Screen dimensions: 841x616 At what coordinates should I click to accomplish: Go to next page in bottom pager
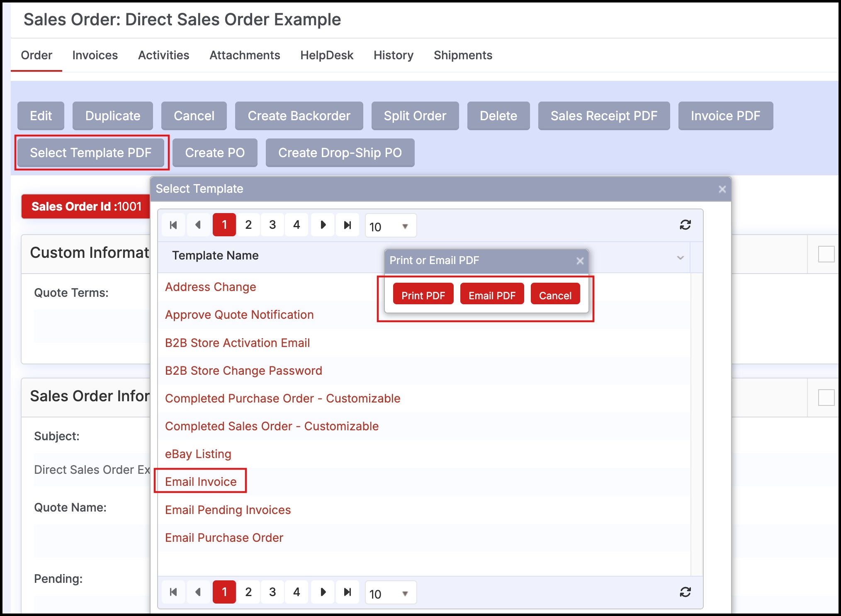[x=323, y=592]
